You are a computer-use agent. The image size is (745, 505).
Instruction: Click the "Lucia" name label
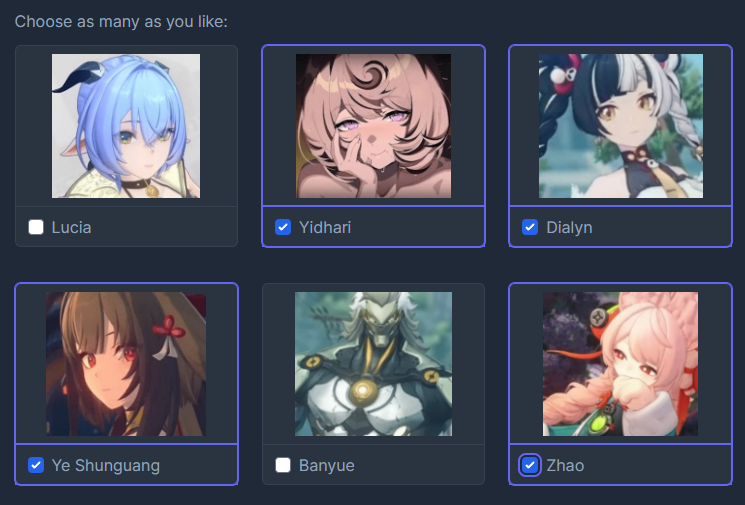(71, 228)
